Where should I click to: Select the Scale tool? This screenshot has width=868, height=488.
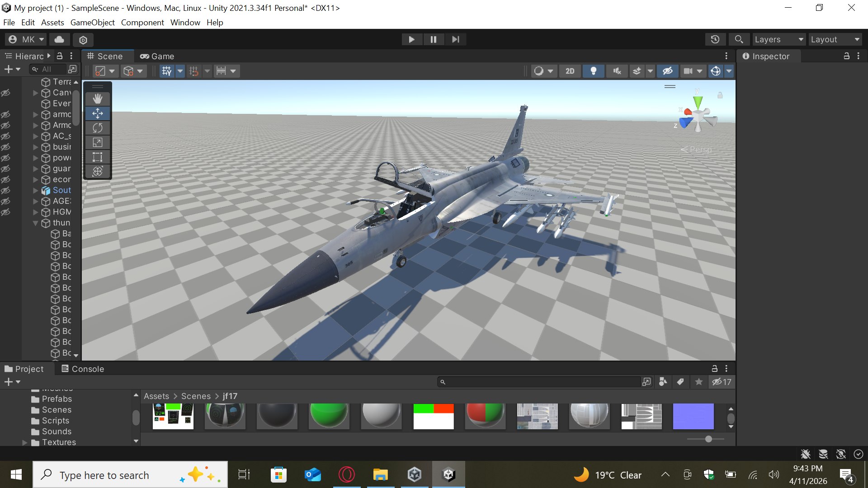[x=98, y=142]
